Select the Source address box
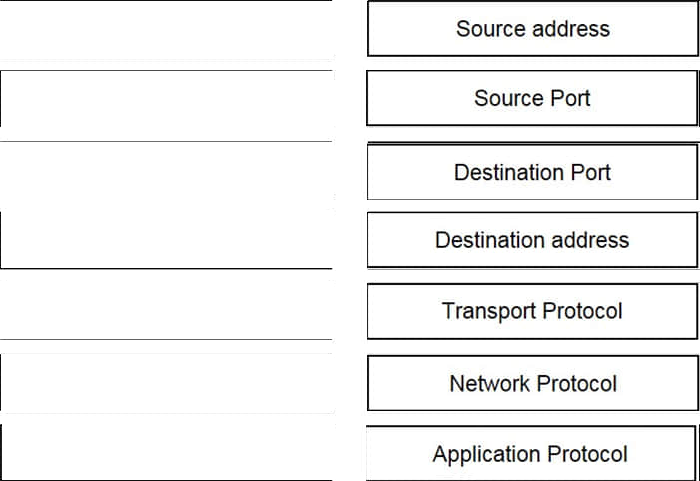The height and width of the screenshot is (481, 700). pyautogui.click(x=533, y=29)
